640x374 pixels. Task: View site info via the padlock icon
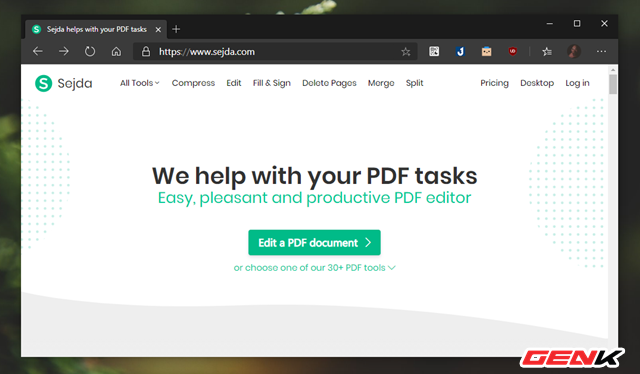click(x=146, y=51)
